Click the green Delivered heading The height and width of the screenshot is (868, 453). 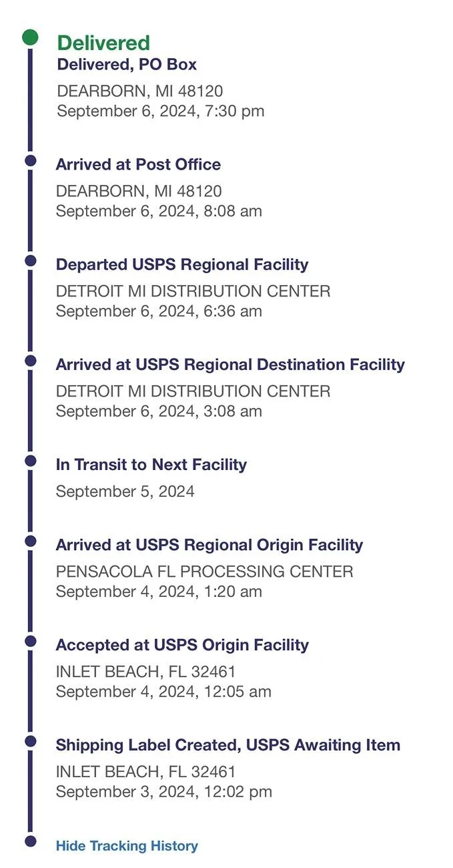103,43
